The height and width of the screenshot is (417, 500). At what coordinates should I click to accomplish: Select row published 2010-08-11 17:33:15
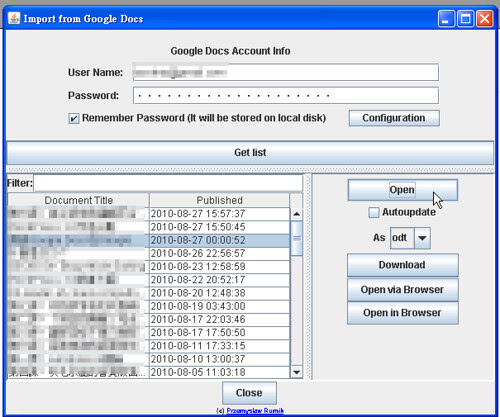point(149,346)
